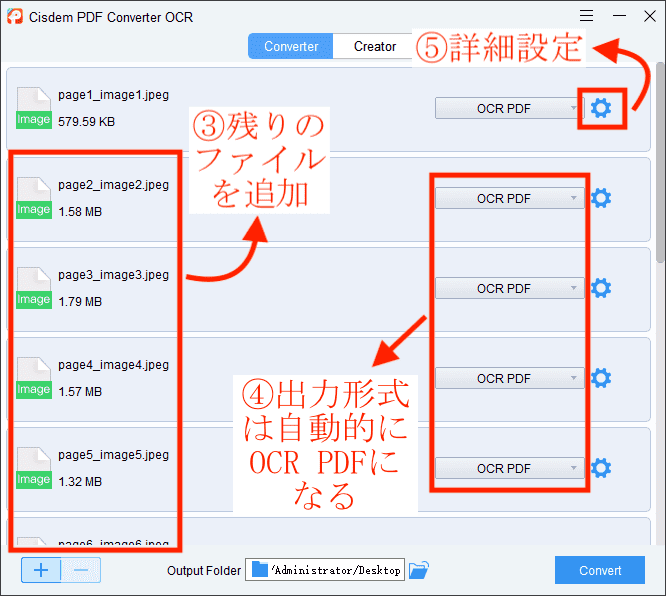Click blue folder icon in output path field

tap(260, 570)
